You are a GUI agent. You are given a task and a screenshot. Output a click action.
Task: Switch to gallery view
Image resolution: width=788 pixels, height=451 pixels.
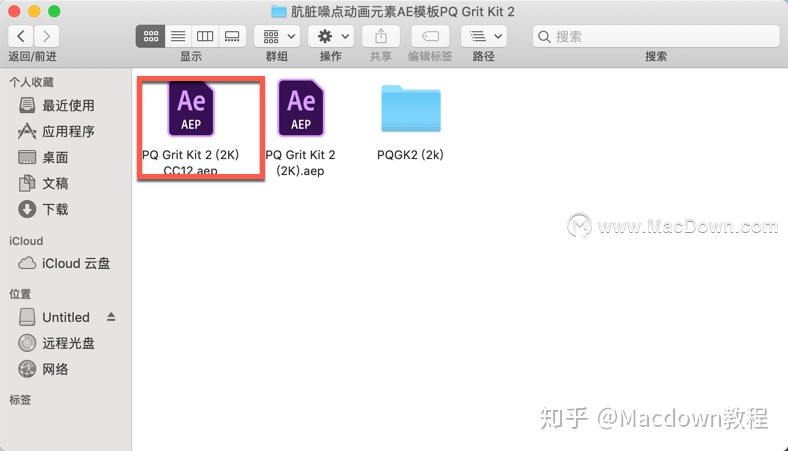[x=232, y=36]
